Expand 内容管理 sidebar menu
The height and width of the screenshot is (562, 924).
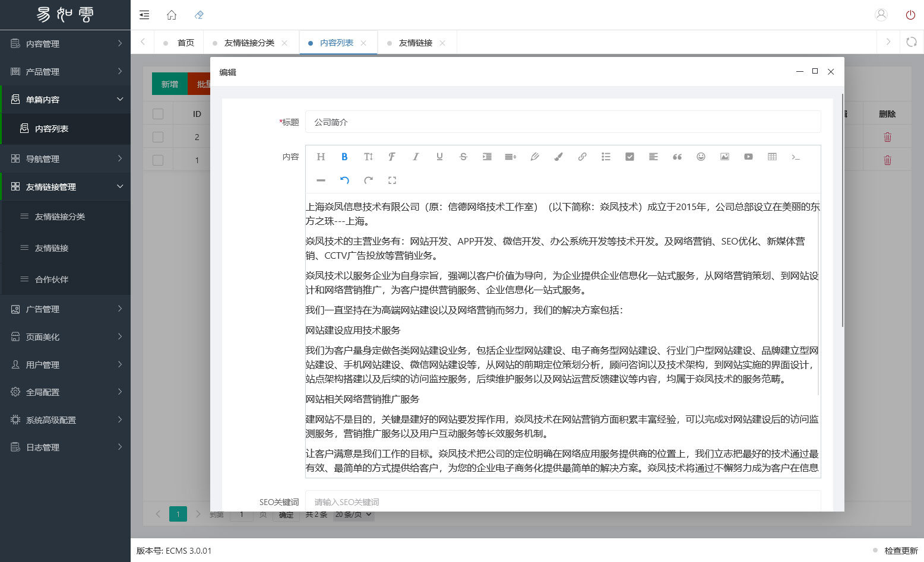65,44
